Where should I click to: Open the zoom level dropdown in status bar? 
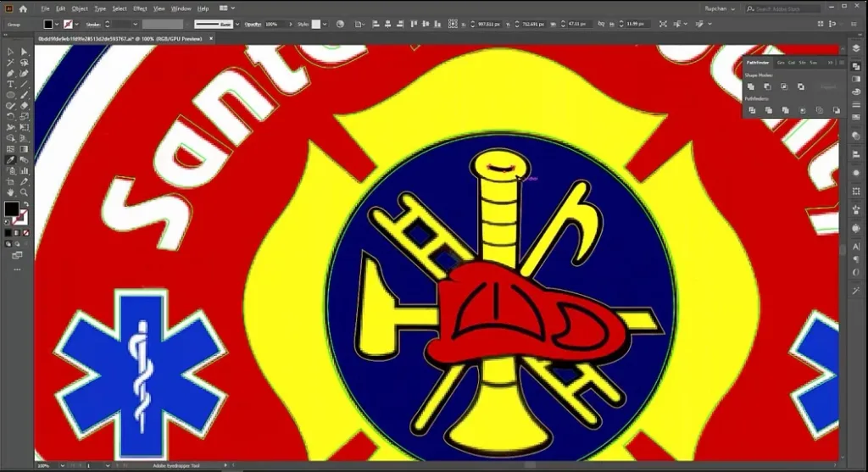tap(62, 466)
